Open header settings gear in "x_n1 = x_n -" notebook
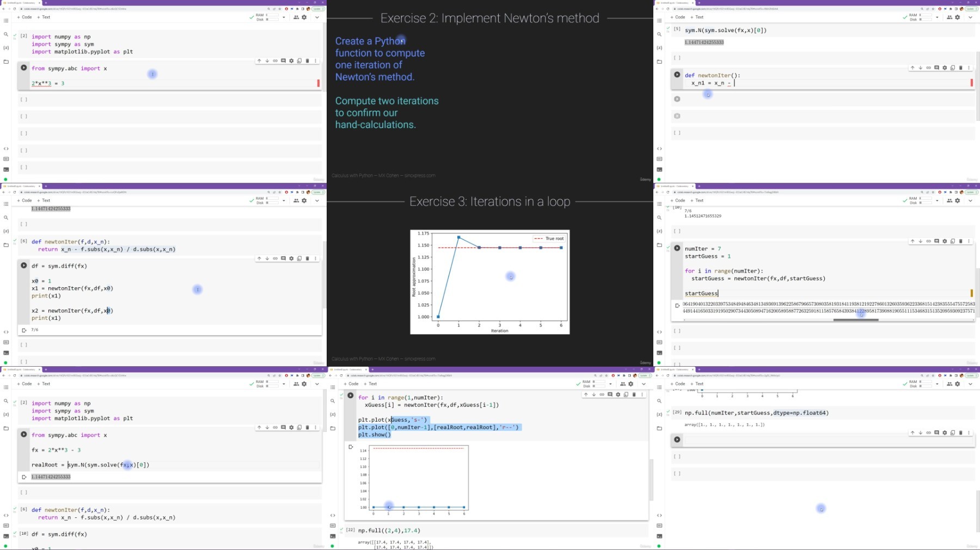The height and width of the screenshot is (550, 980). [x=958, y=17]
